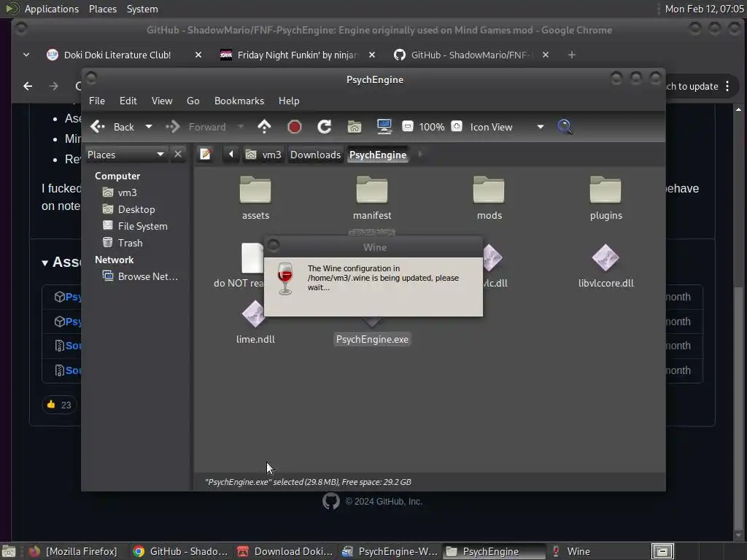The height and width of the screenshot is (560, 747).
Task: Navigate to vm3 in path bar
Action: pyautogui.click(x=263, y=155)
